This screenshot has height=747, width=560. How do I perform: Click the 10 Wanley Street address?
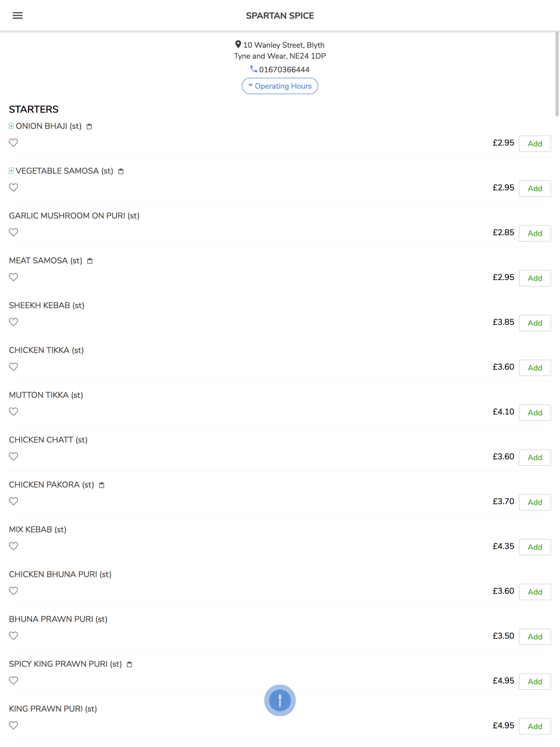click(283, 45)
